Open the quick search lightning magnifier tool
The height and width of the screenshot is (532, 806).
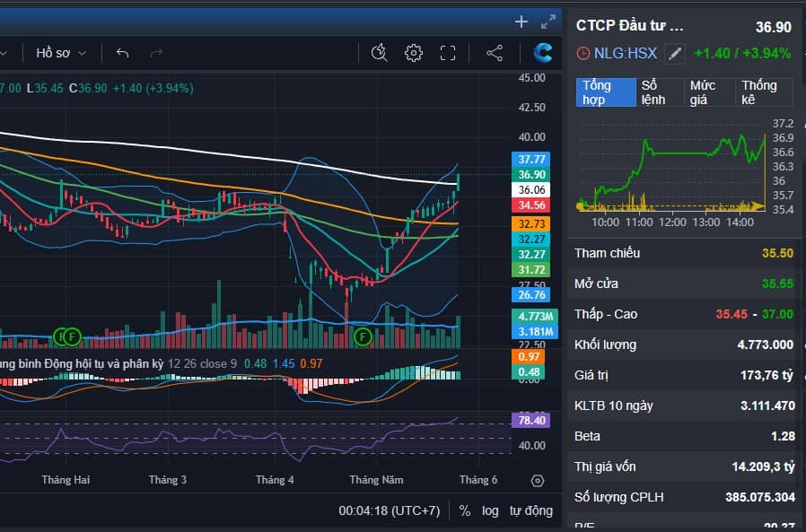[x=379, y=53]
